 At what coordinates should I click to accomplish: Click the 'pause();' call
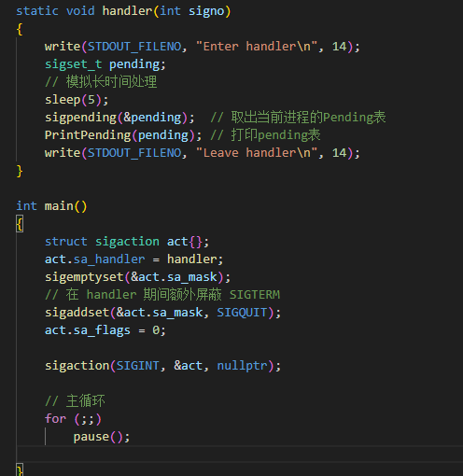(x=102, y=437)
